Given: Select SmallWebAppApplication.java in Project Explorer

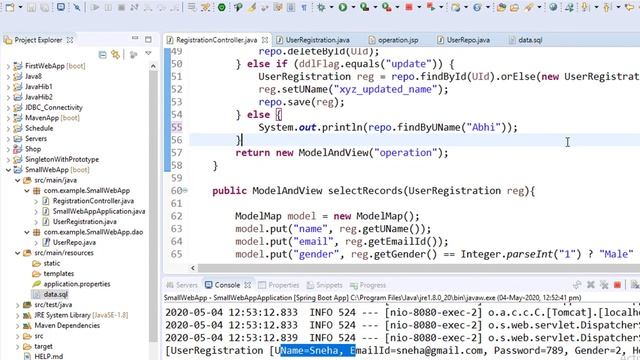Looking at the screenshot, I should tap(99, 211).
